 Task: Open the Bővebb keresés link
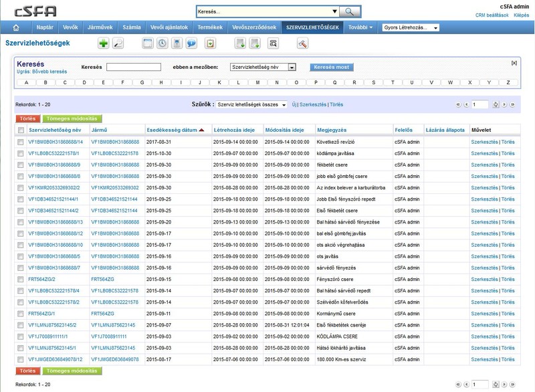pyautogui.click(x=49, y=72)
